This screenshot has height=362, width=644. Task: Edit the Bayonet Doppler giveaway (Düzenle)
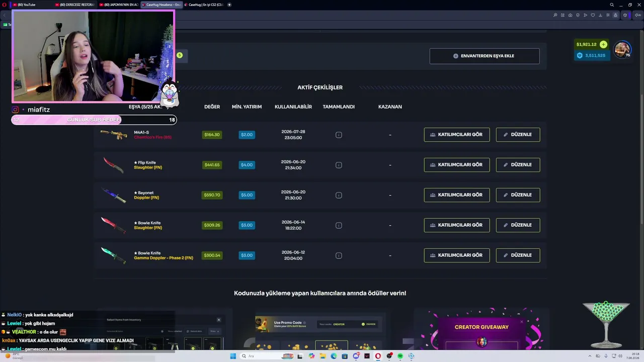(x=518, y=195)
